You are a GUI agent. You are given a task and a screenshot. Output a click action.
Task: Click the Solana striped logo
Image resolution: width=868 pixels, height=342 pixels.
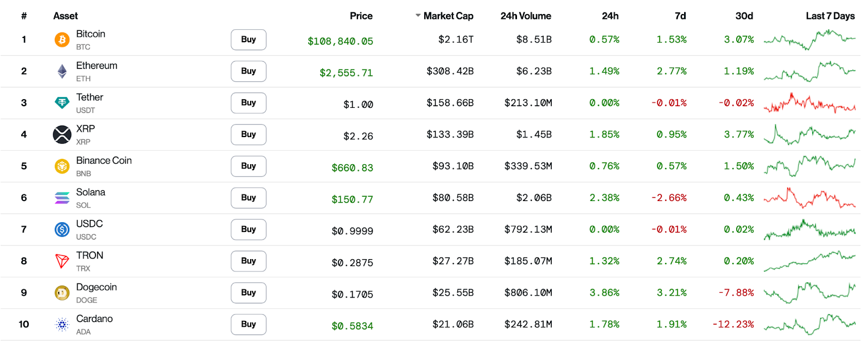[x=62, y=198]
